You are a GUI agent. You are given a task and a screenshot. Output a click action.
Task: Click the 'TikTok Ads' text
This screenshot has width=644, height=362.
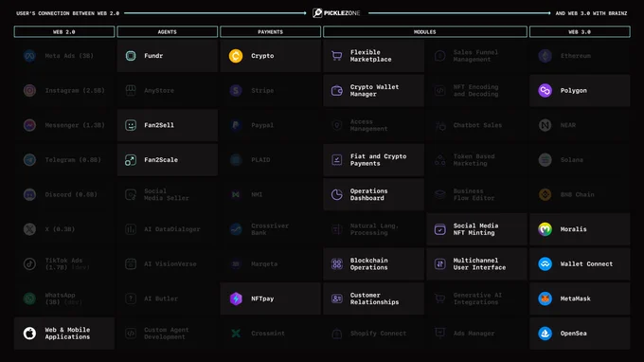click(x=63, y=261)
